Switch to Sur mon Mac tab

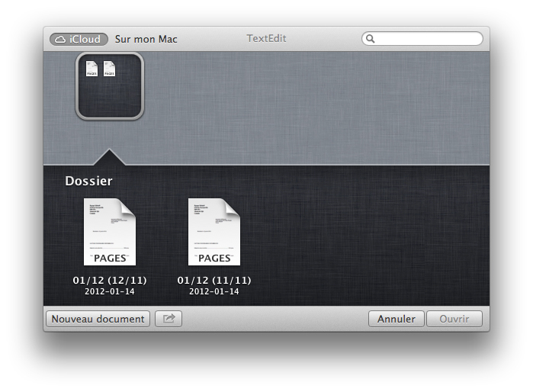point(146,39)
